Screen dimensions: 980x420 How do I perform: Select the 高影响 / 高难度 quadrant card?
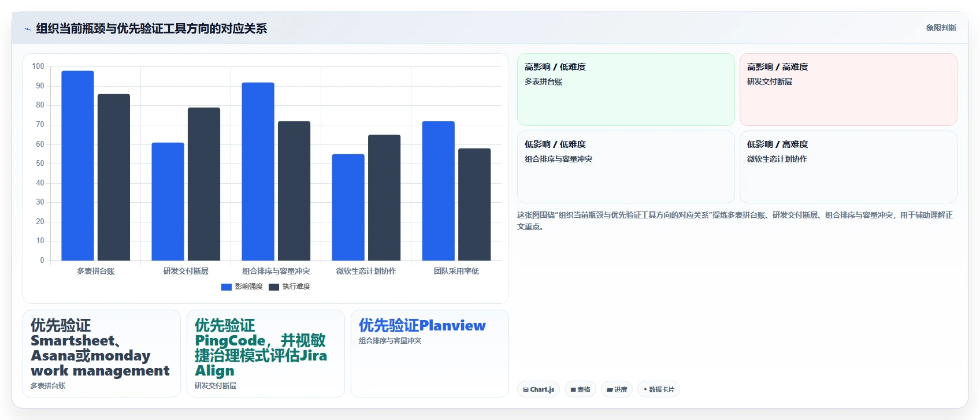[x=848, y=90]
